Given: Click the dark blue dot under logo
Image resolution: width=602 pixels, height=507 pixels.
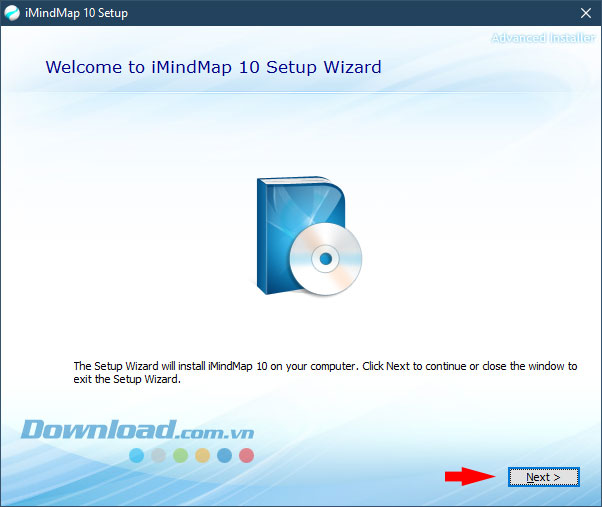Looking at the screenshot, I should (224, 455).
